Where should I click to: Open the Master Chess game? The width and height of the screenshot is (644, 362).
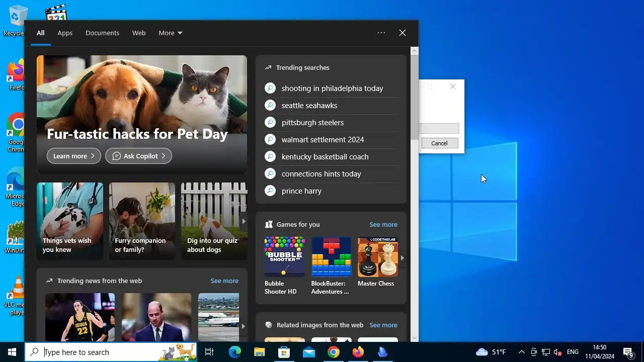click(x=377, y=262)
